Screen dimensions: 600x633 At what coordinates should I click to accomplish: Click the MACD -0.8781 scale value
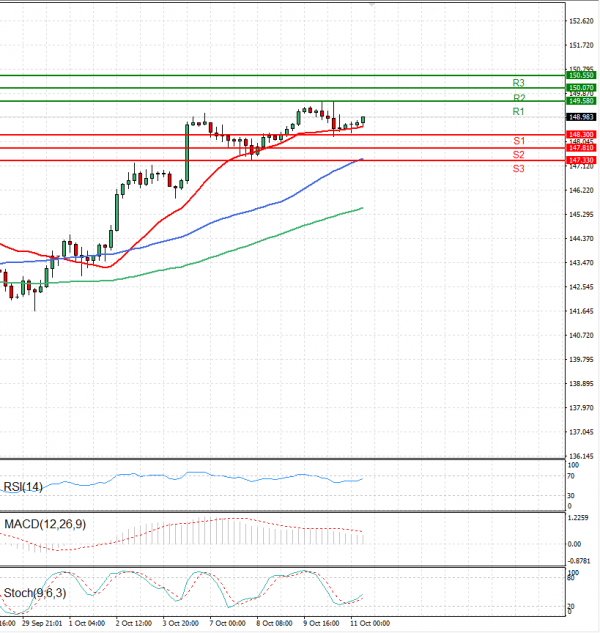tap(579, 561)
